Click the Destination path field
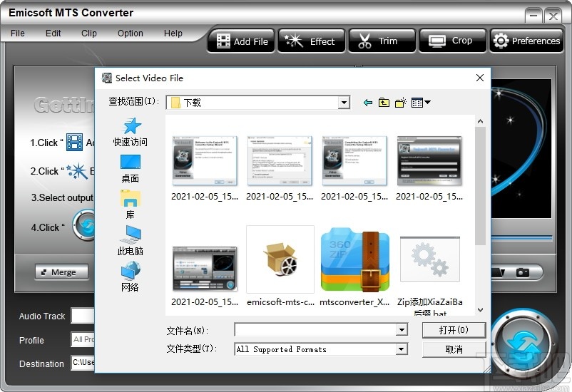This screenshot has width=572, height=392. pyautogui.click(x=83, y=362)
